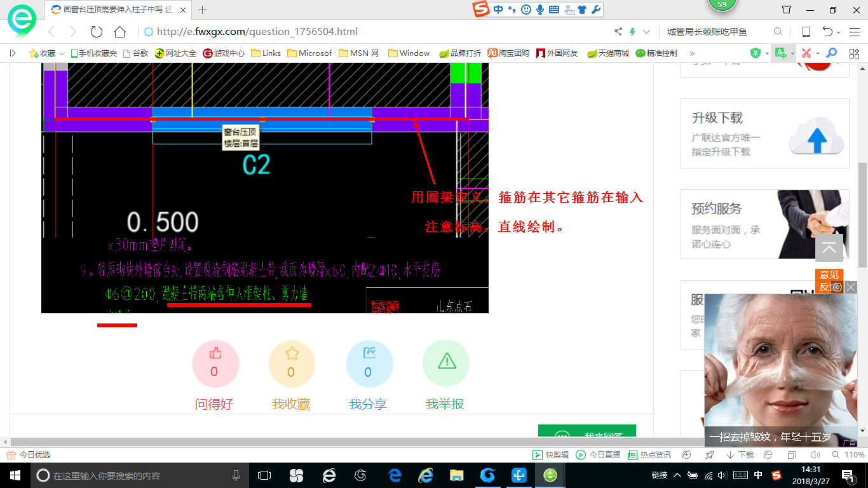The height and width of the screenshot is (488, 868).
Task: Open the Window bookmark folder
Action: tap(409, 53)
